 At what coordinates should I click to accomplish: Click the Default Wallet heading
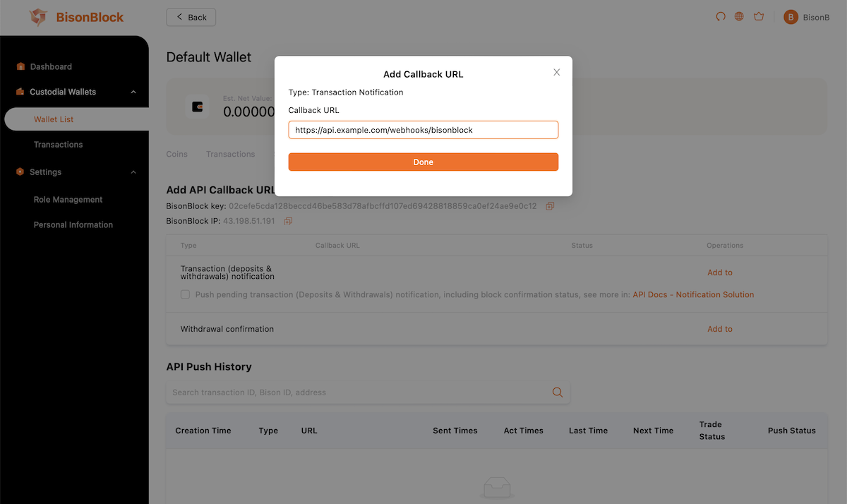pyautogui.click(x=209, y=57)
